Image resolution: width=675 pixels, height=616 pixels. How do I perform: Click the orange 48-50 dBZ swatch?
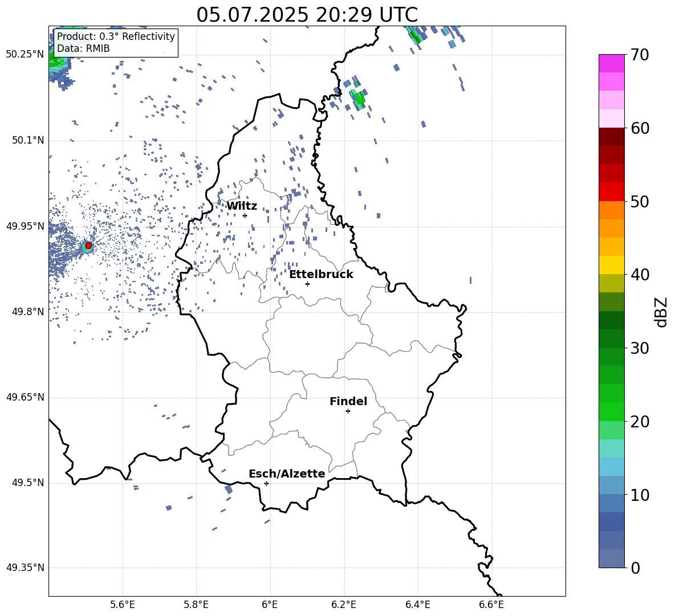click(611, 210)
